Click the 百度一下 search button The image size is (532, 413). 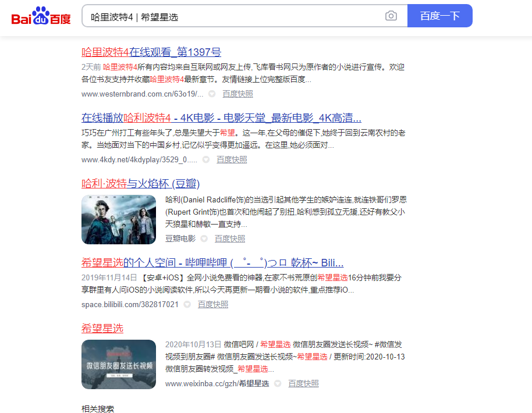point(439,16)
